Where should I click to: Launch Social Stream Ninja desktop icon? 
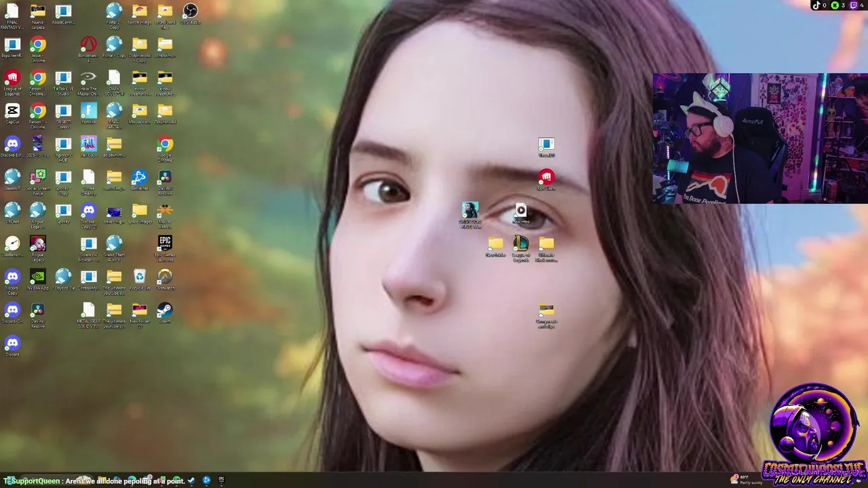pyautogui.click(x=38, y=177)
